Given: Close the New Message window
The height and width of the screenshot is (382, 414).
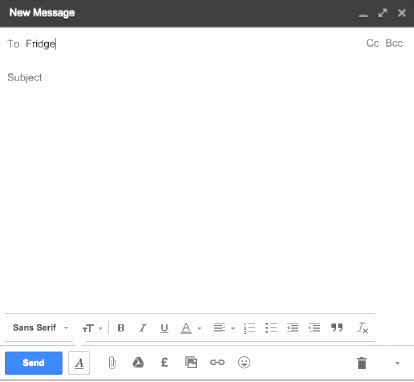Looking at the screenshot, I should tap(402, 13).
